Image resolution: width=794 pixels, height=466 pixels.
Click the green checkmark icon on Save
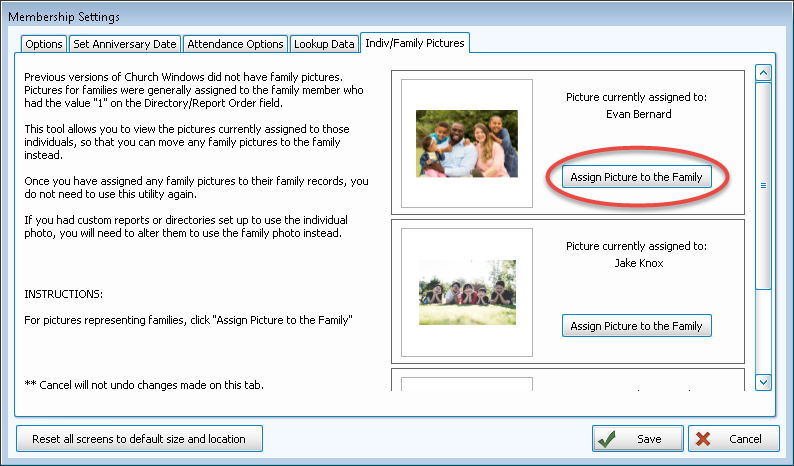click(x=606, y=439)
